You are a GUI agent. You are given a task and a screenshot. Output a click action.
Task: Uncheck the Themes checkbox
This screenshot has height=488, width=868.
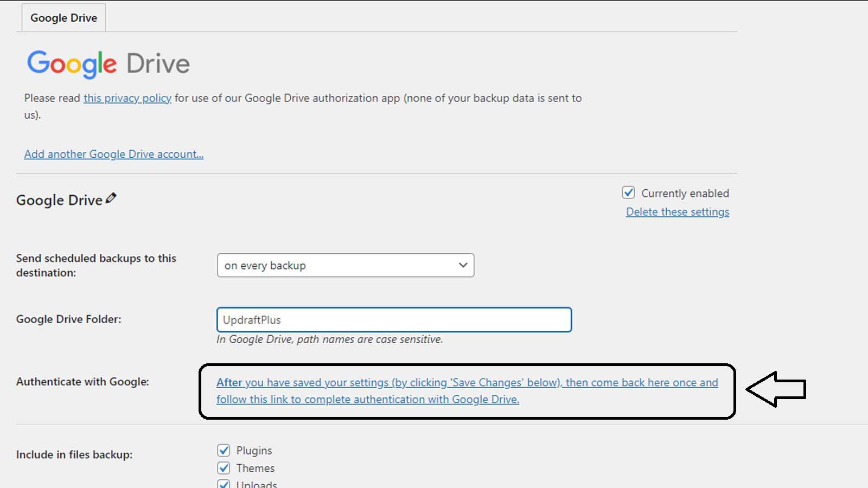coord(224,467)
